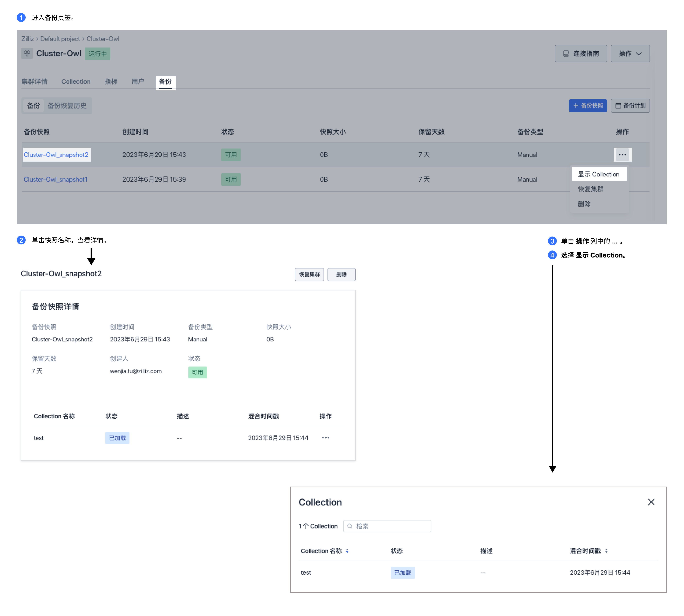This screenshot has width=684, height=616.
Task: Open the 备份计划 schedule button
Action: point(630,106)
